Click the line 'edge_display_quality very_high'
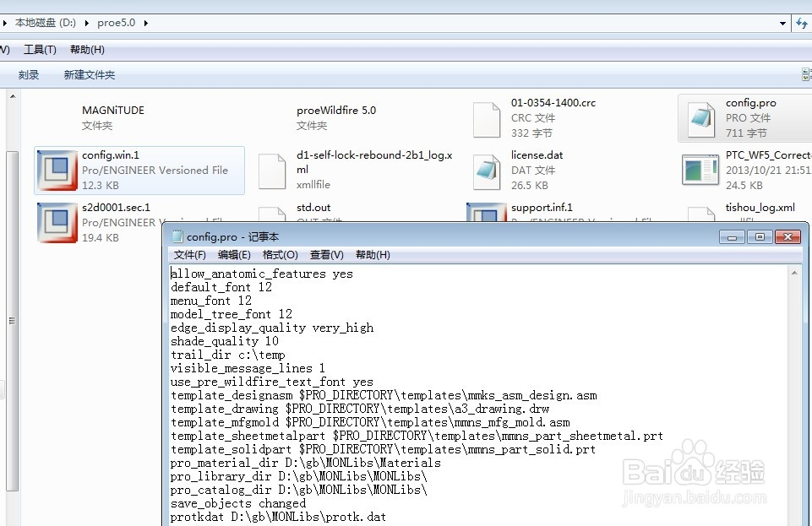This screenshot has height=526, width=812. 272,328
